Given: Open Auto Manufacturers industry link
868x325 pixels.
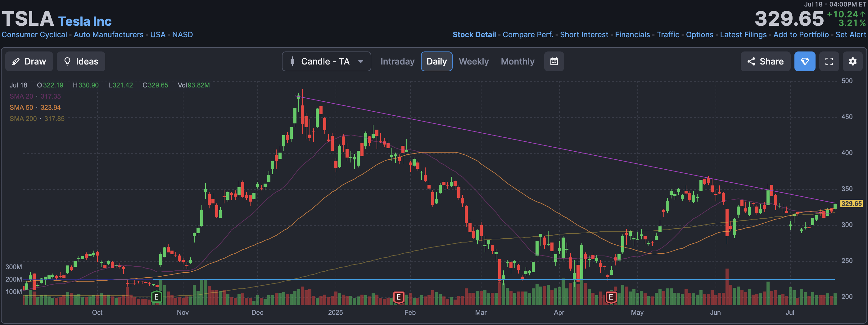Looking at the screenshot, I should (x=109, y=35).
